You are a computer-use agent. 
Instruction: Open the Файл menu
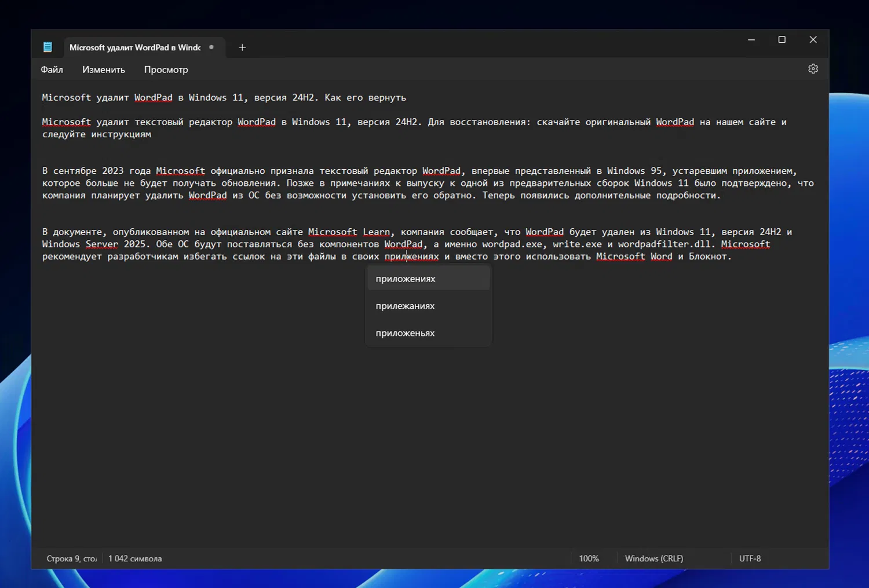pos(52,70)
